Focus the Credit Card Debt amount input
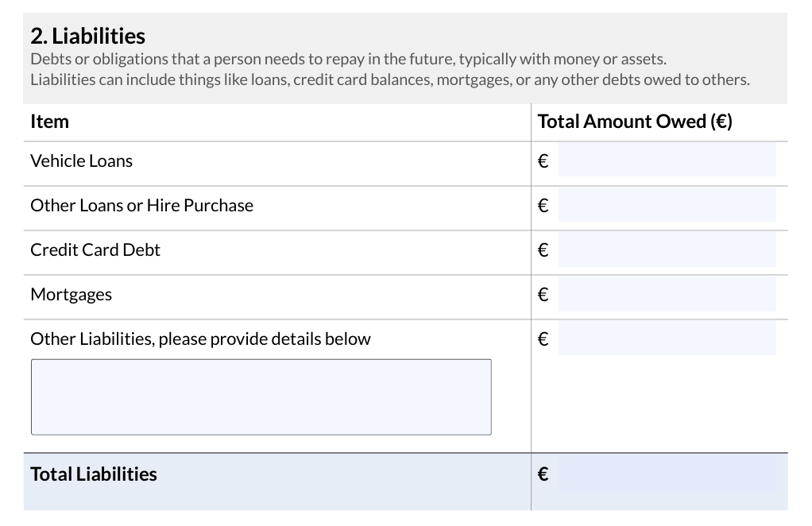 click(667, 249)
